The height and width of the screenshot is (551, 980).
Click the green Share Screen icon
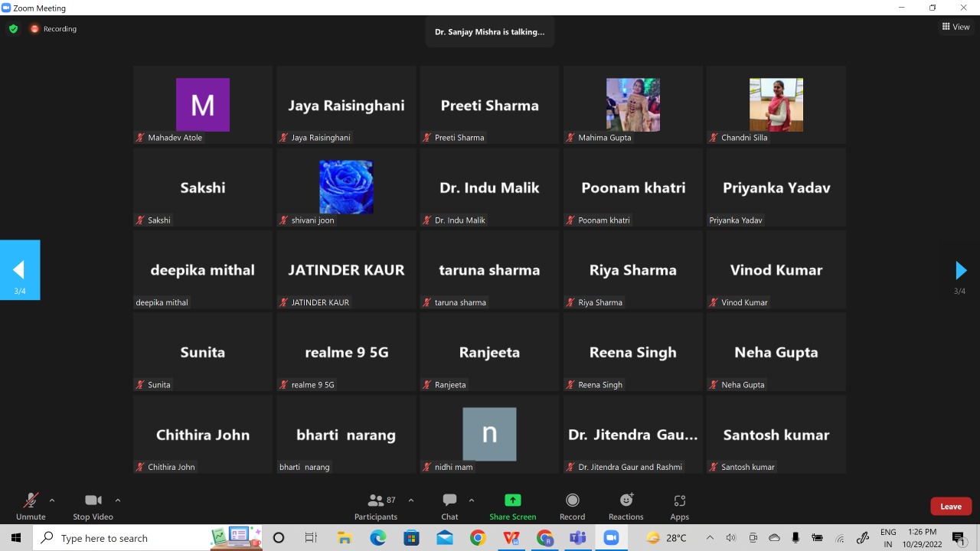(513, 500)
